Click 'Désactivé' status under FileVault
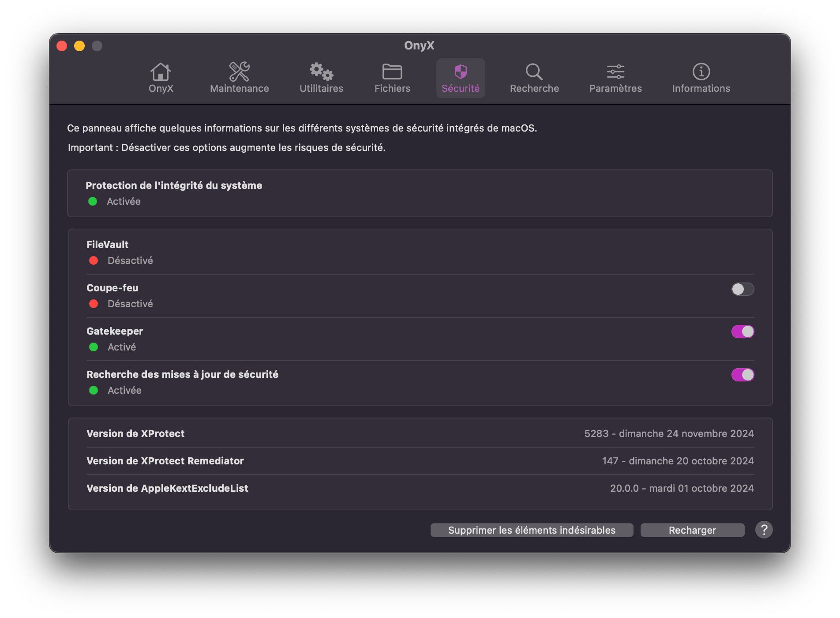 (130, 260)
